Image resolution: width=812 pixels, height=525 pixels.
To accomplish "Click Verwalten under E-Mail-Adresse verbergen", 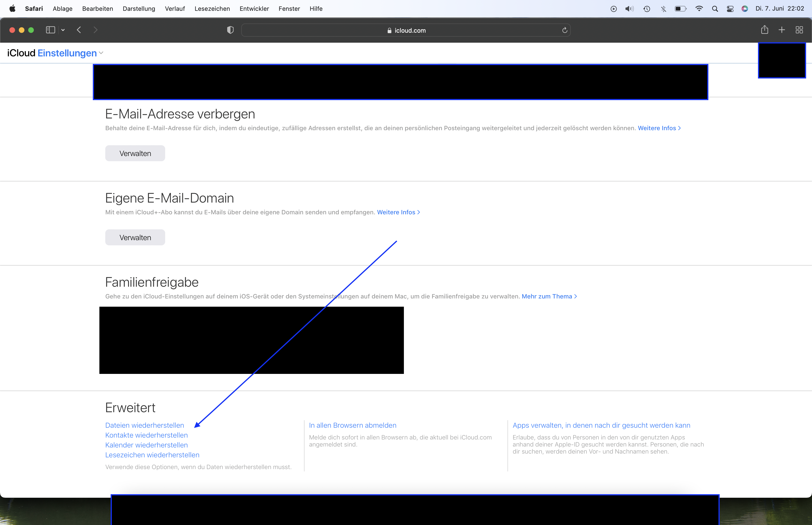I will (135, 153).
